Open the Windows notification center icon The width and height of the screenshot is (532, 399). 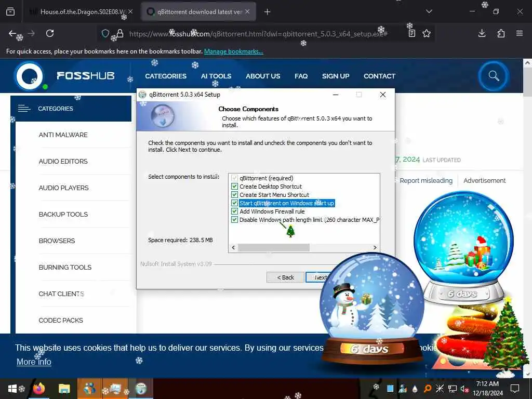[x=515, y=388]
